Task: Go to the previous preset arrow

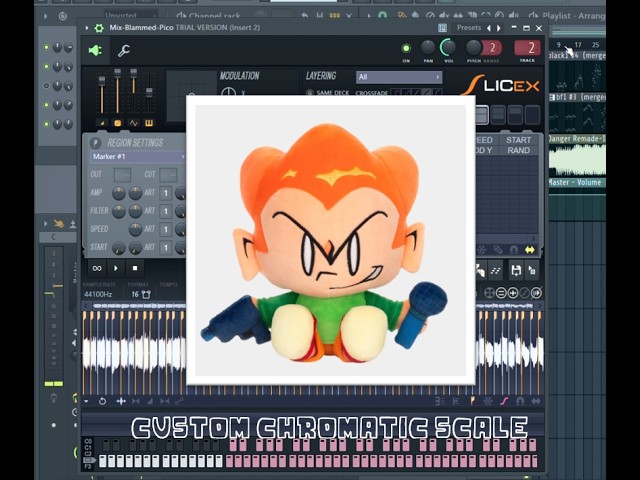Action: (x=489, y=28)
